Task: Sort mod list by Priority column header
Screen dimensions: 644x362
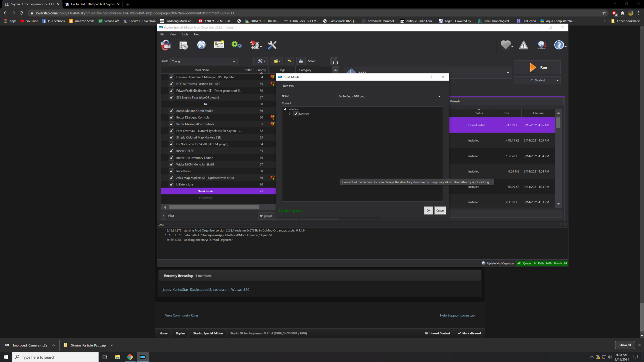Action: point(261,70)
